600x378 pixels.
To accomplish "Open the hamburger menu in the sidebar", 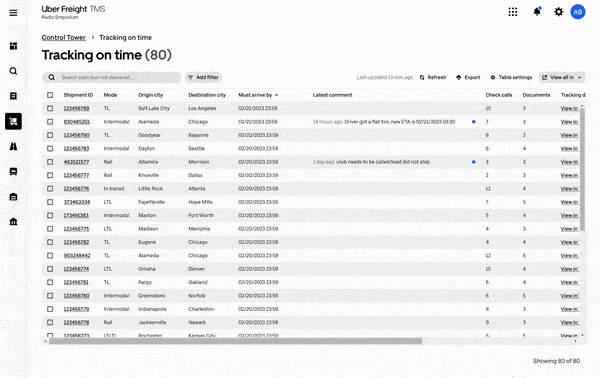I will coord(13,13).
